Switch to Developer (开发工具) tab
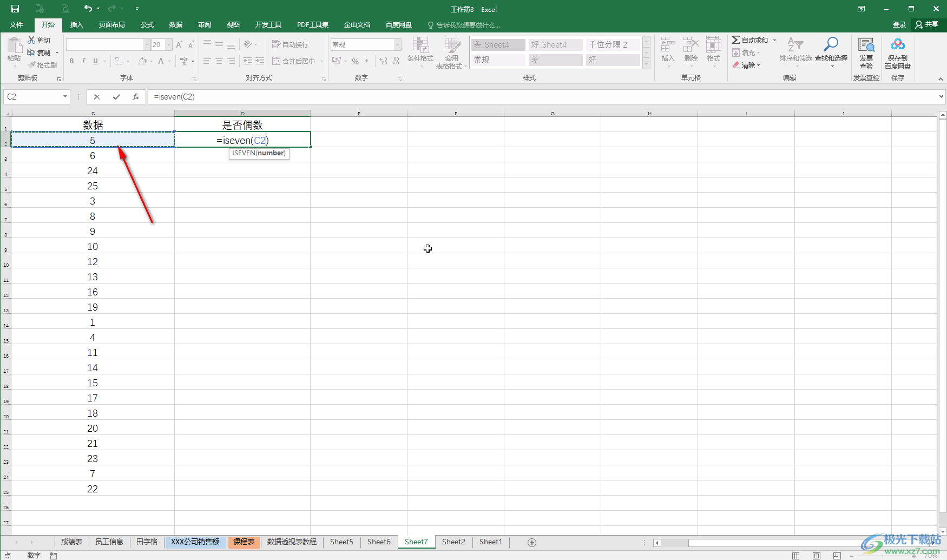This screenshot has width=947, height=560. (268, 25)
